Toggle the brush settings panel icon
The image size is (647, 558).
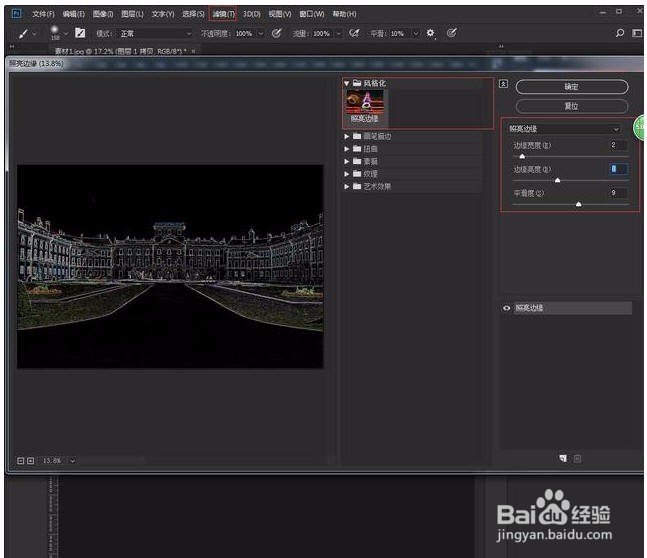(x=80, y=33)
